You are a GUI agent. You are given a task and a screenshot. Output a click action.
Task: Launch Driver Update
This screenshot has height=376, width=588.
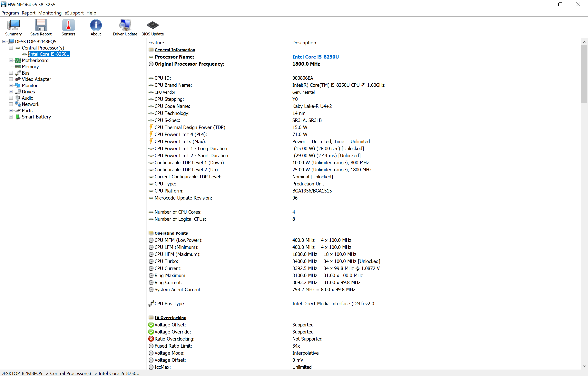pos(125,27)
